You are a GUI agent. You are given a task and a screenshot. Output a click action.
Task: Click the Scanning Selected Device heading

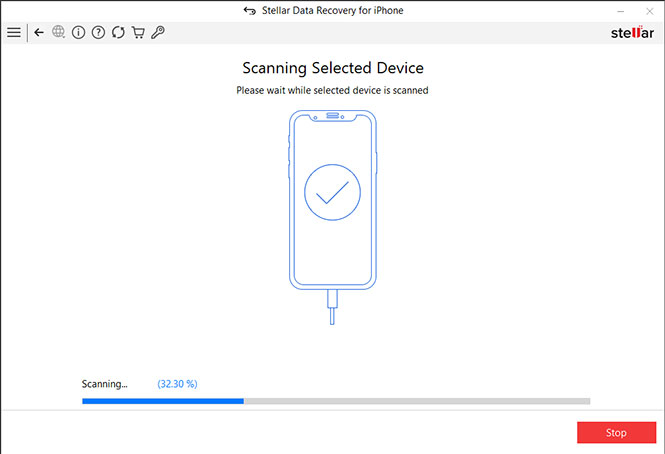click(x=333, y=68)
